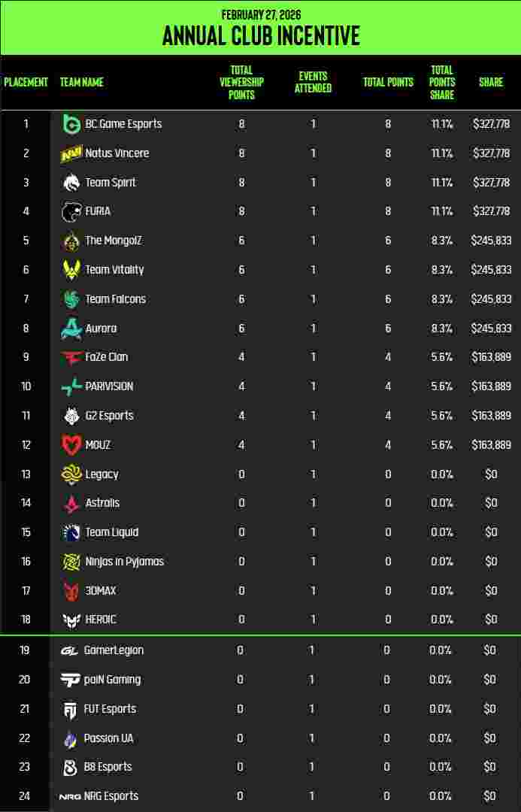The height and width of the screenshot is (812, 521).
Task: Select the Team Spirit dragon logo
Action: (71, 183)
